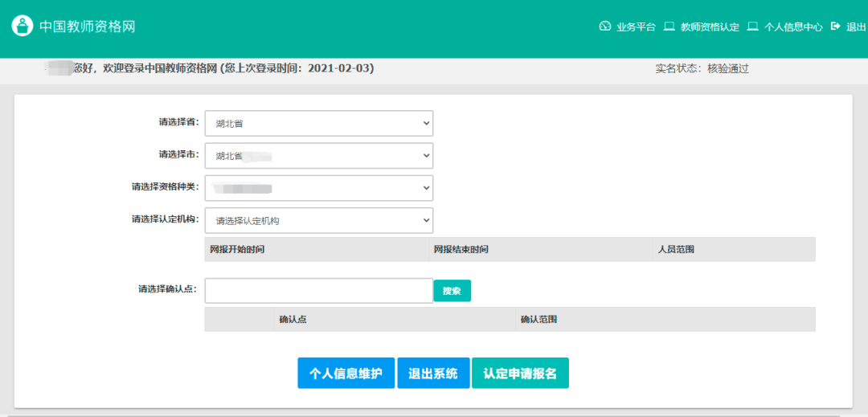Click the 请选择确认点 label
Image resolution: width=868 pixels, height=417 pixels.
pyautogui.click(x=169, y=288)
